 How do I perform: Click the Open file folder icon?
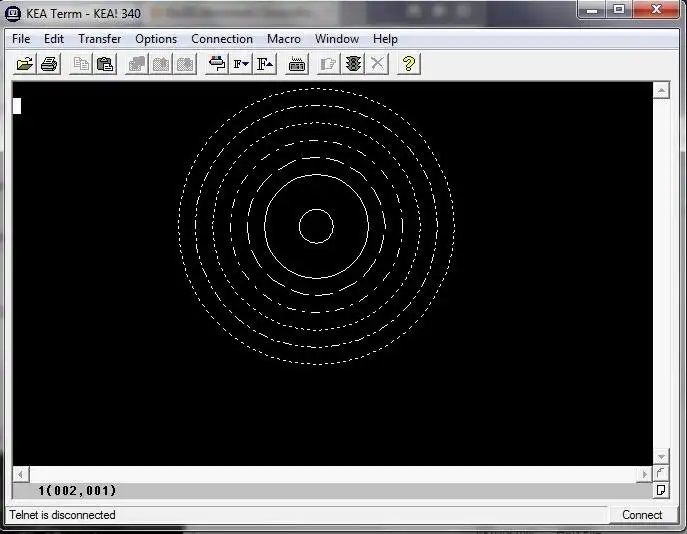25,64
